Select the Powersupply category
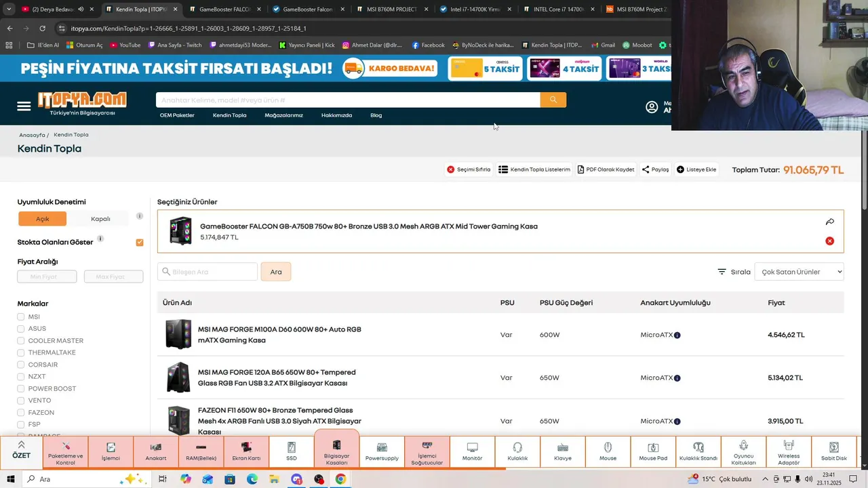Viewport: 868px width, 488px height. pos(382,451)
